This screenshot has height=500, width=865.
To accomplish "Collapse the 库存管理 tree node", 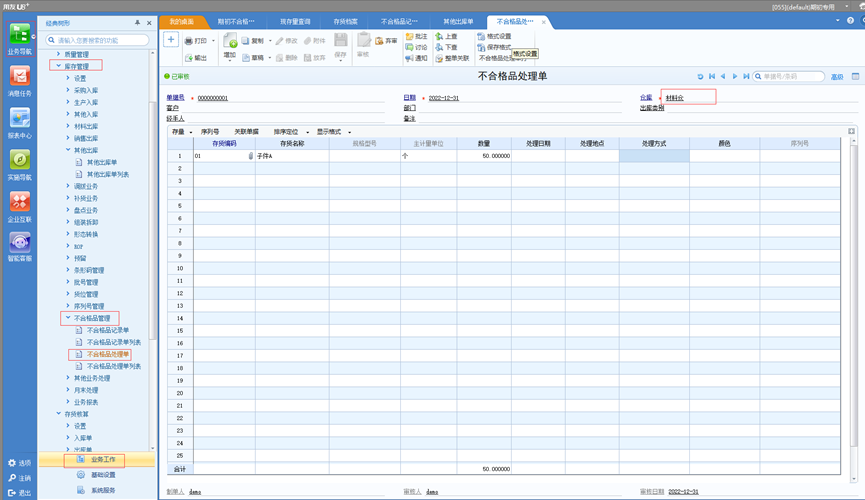I will point(58,66).
